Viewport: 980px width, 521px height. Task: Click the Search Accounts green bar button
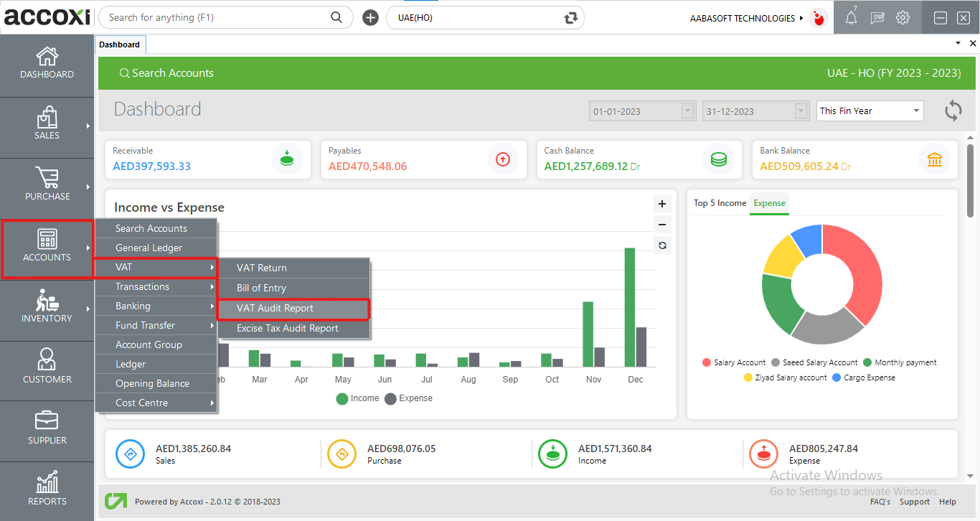[x=166, y=73]
